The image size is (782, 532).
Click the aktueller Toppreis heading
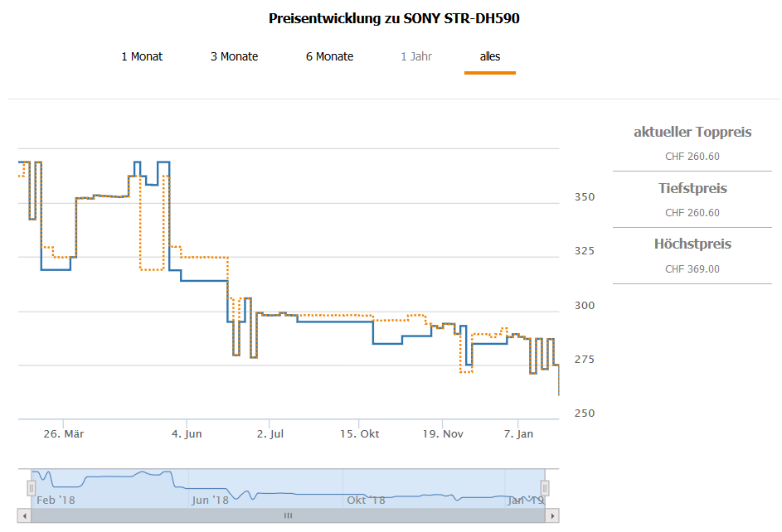692,132
